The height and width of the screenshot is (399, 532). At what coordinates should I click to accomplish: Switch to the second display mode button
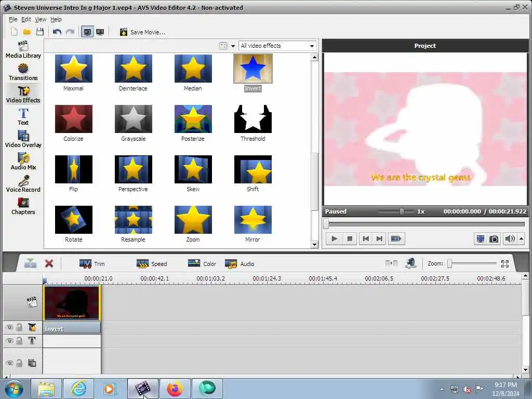click(100, 32)
